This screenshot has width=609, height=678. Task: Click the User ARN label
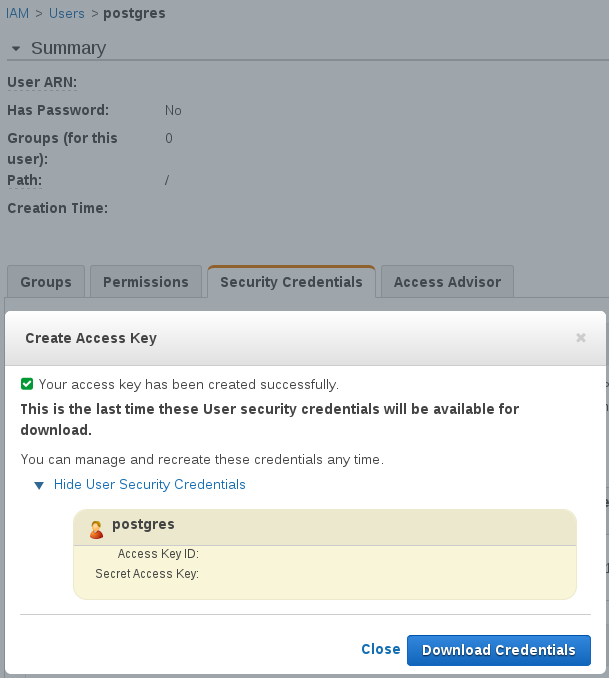pyautogui.click(x=42, y=82)
